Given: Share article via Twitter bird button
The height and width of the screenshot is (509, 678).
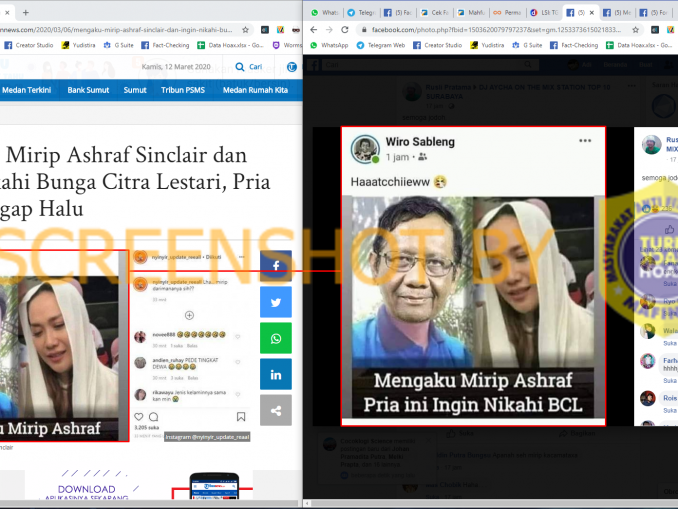Looking at the screenshot, I should coord(276,302).
